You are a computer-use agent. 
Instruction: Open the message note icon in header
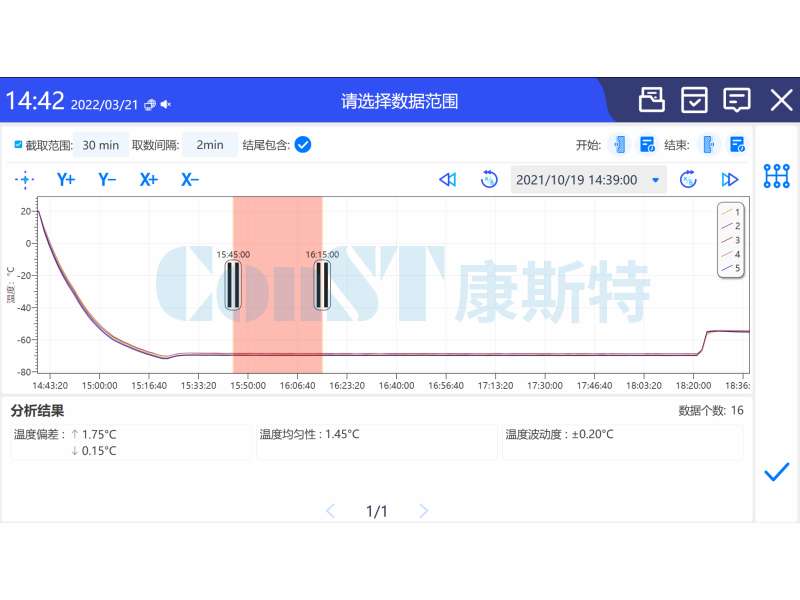click(x=737, y=100)
